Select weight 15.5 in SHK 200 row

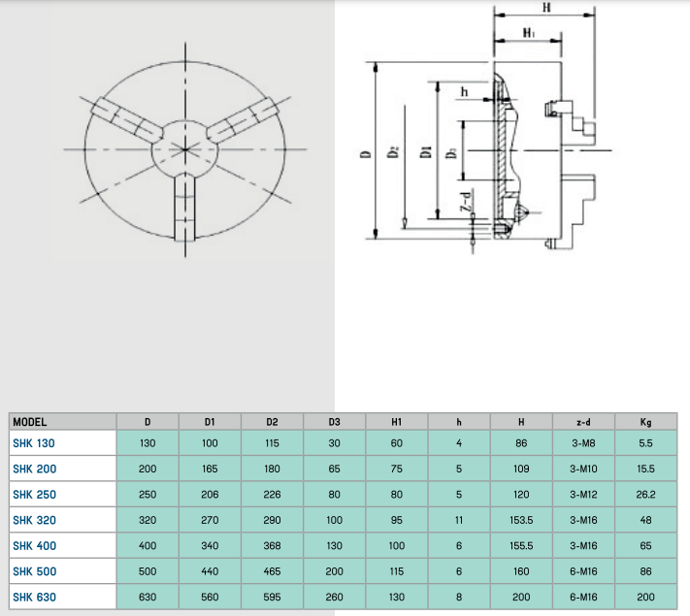(x=645, y=469)
